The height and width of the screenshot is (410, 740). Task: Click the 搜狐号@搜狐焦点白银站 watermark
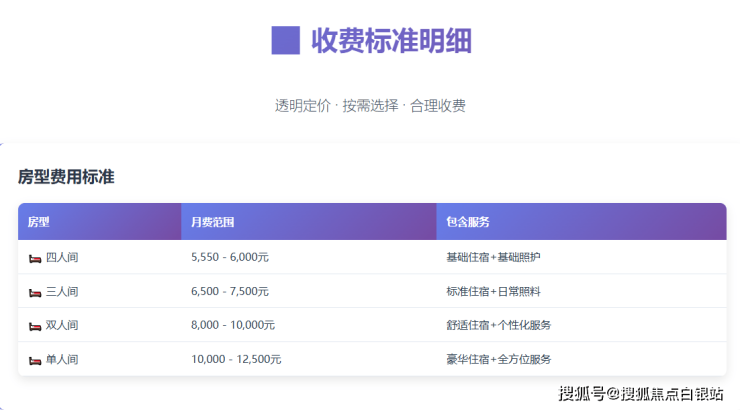pyautogui.click(x=640, y=393)
